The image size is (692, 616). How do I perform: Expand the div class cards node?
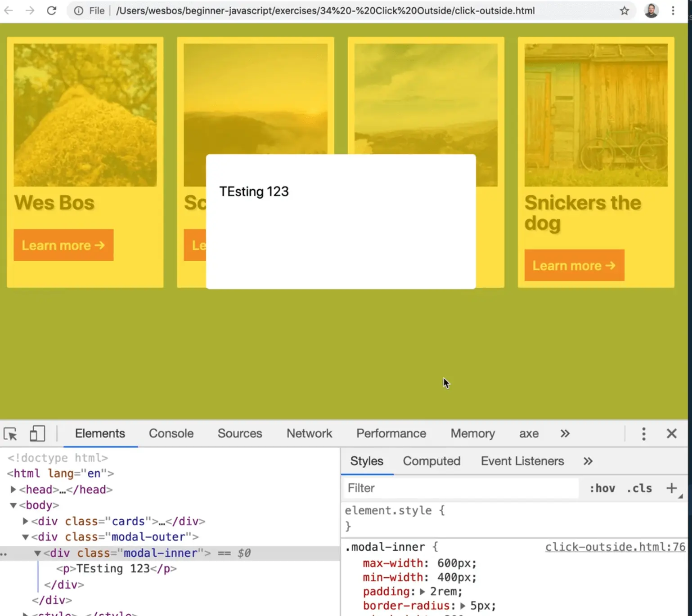tap(26, 521)
